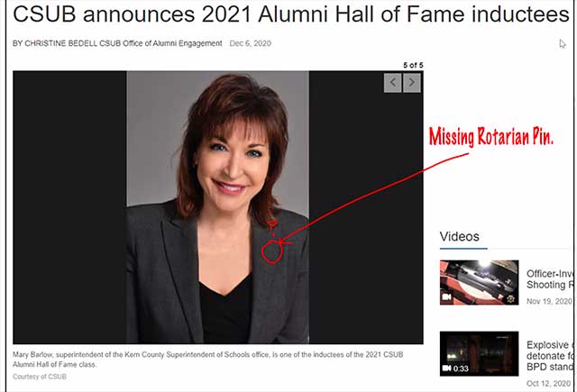Advance to the next gallery photo
This screenshot has width=577, height=392.
[412, 83]
